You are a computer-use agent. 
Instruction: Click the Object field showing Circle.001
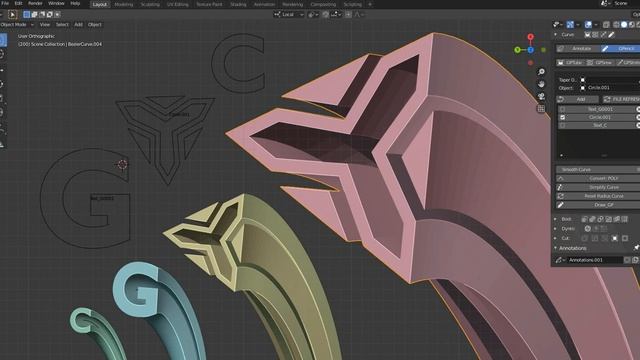(x=610, y=88)
